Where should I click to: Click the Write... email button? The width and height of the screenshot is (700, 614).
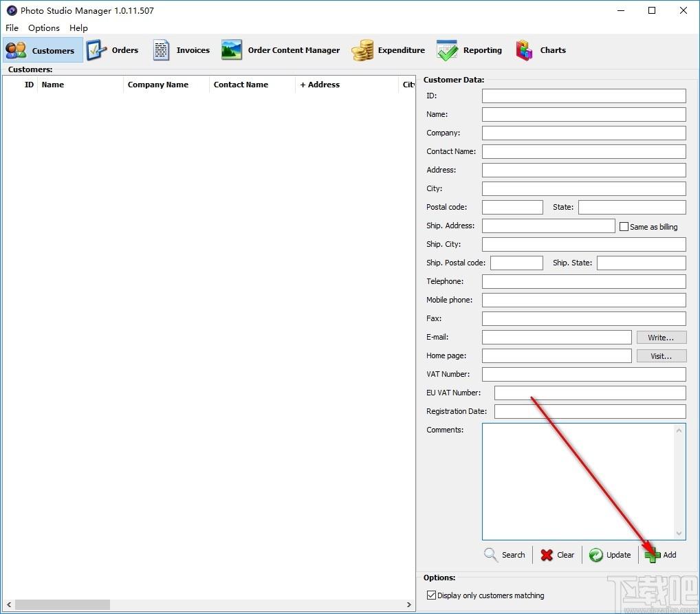661,338
